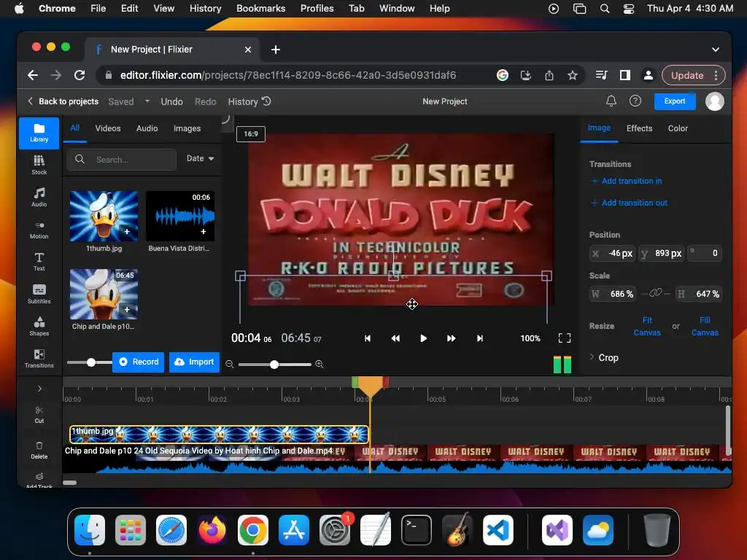Open the Chrome side panel icon
Screen dimensions: 747x560
tap(624, 75)
